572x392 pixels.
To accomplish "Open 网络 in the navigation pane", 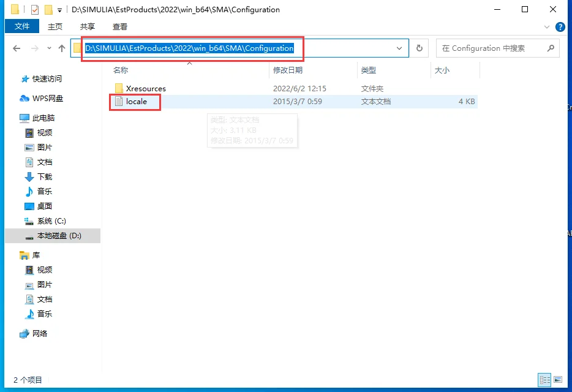I will 39,333.
